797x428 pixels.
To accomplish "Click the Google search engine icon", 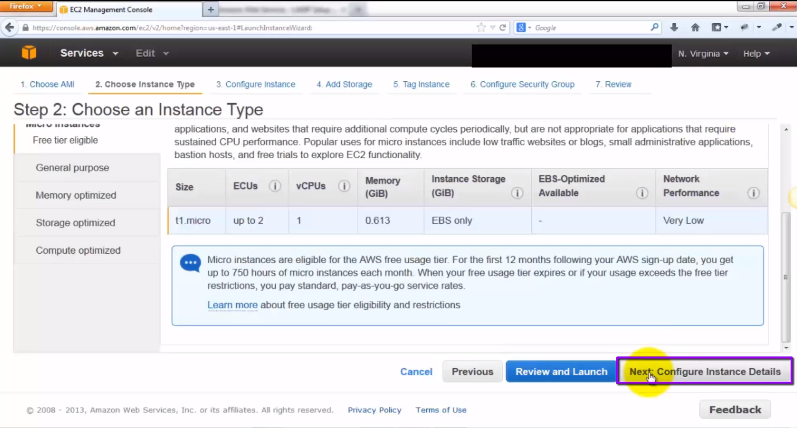I will pyautogui.click(x=521, y=27).
